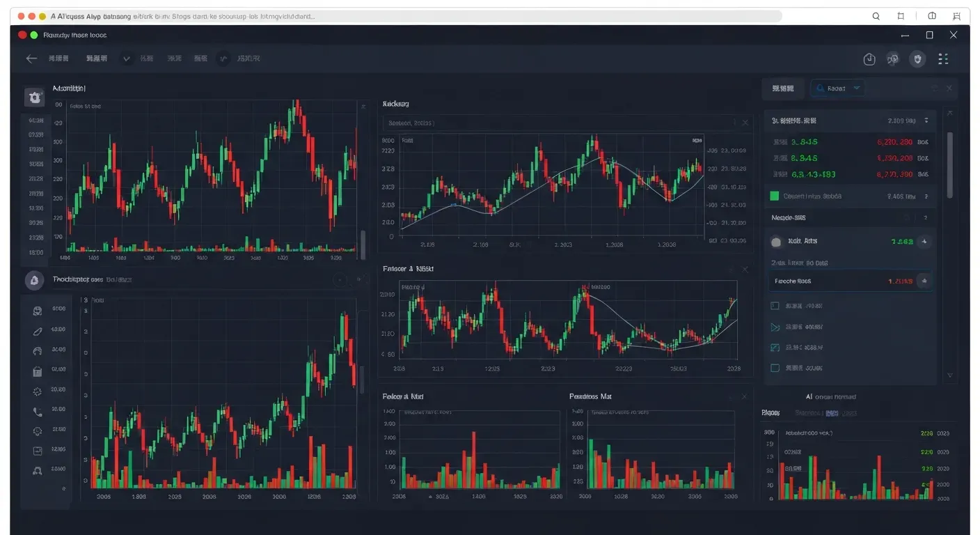Tick the first checkbox in the right panel list

coord(775,306)
